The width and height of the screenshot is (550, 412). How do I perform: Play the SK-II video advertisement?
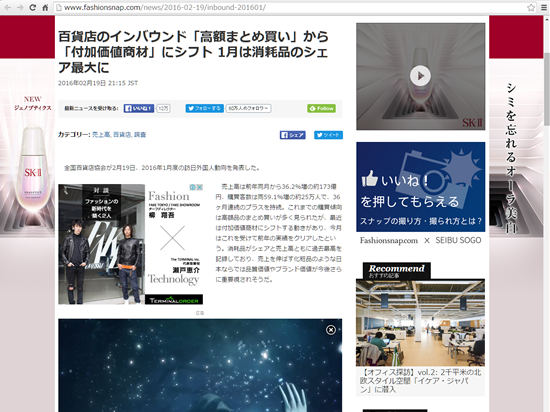click(420, 76)
